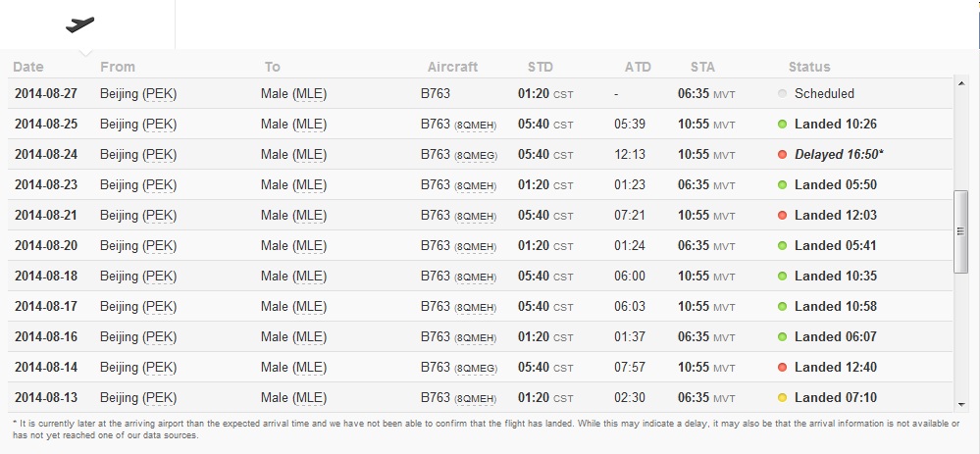Click the red status dot for 2014-08-14
The height and width of the screenshot is (454, 980).
(782, 368)
